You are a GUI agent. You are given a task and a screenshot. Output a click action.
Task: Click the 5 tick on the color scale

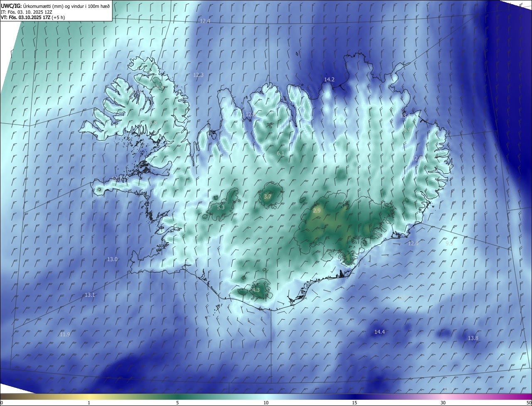(177, 403)
